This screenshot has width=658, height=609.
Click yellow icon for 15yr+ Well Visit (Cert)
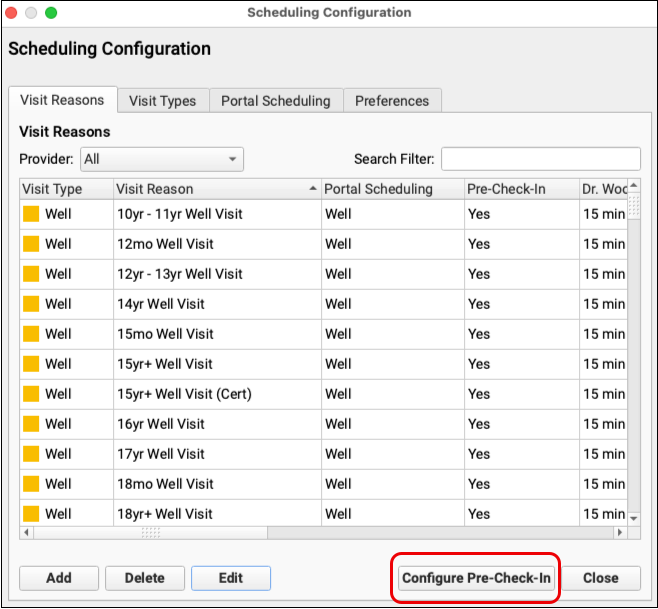point(31,394)
